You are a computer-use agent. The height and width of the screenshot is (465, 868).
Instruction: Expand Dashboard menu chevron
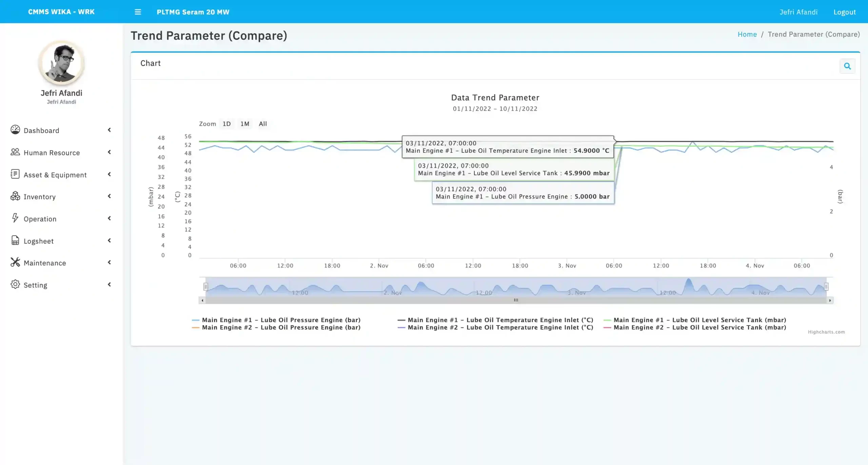pyautogui.click(x=109, y=130)
